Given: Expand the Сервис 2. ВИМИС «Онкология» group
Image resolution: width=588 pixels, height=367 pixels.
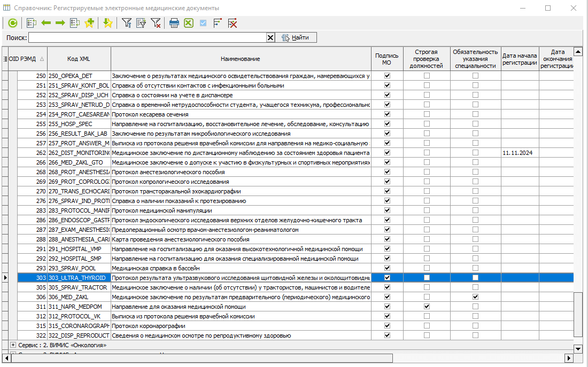Looking at the screenshot, I should coord(13,345).
